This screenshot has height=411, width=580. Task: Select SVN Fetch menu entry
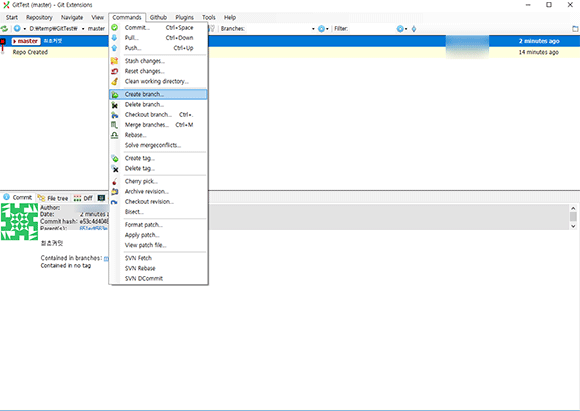pyautogui.click(x=158, y=258)
